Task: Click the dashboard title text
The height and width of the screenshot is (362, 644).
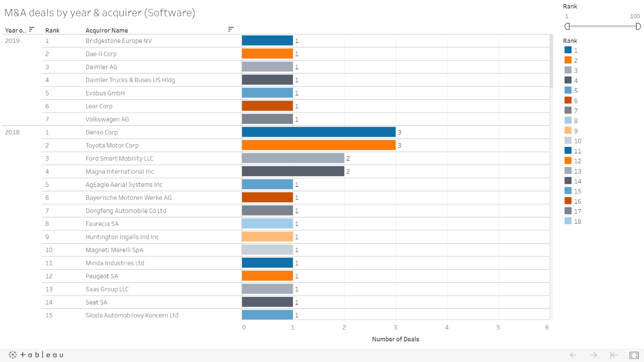Action: click(100, 13)
